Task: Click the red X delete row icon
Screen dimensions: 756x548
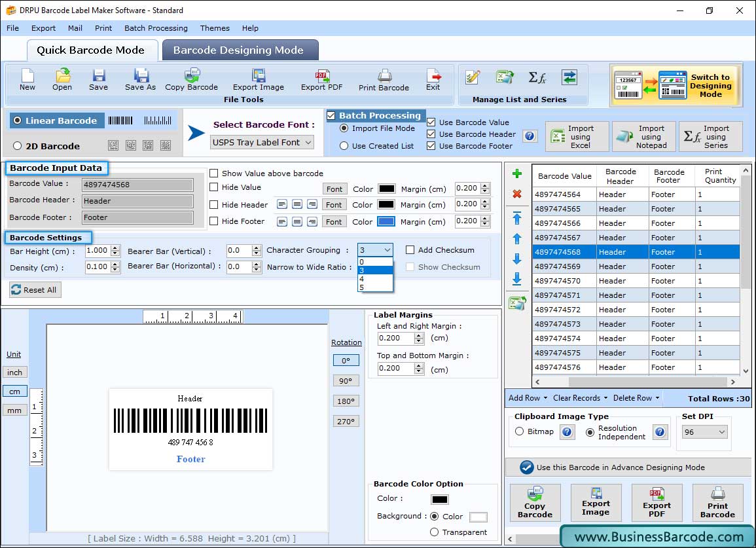Action: pos(516,194)
